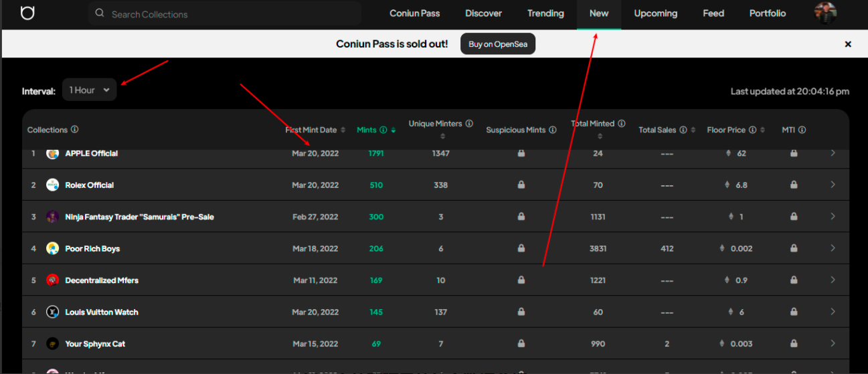Click the Coniun logo icon
The height and width of the screenshot is (374, 868).
point(27,13)
